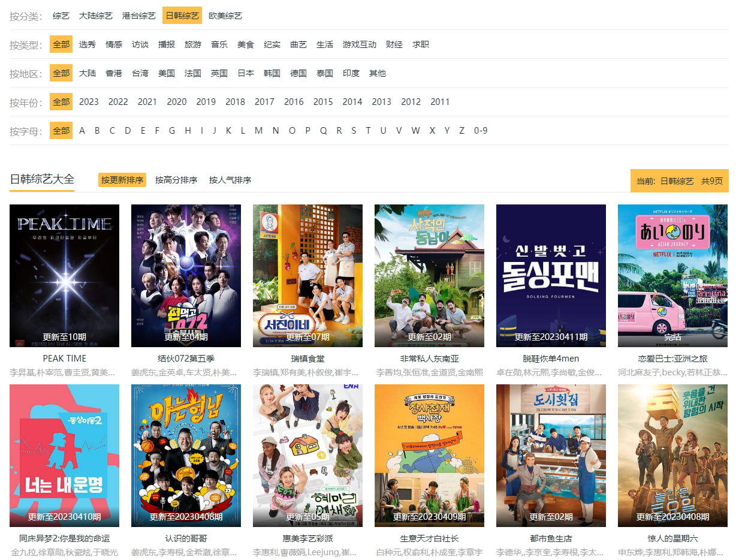The height and width of the screenshot is (560, 754).
Task: Sort by 按人气排序
Action: coord(230,180)
